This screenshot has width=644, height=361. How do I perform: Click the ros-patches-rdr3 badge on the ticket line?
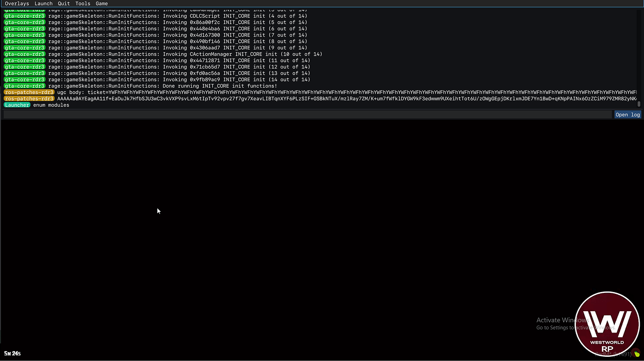(29, 92)
